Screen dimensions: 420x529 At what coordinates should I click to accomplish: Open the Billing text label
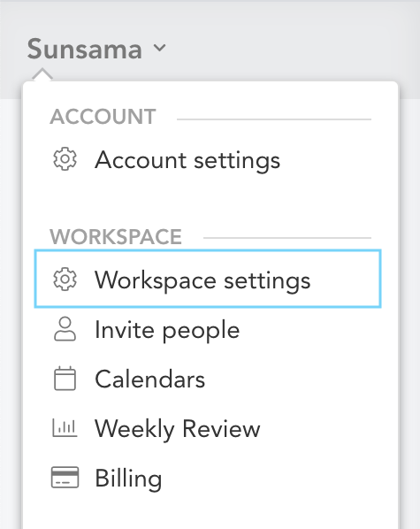click(x=128, y=479)
